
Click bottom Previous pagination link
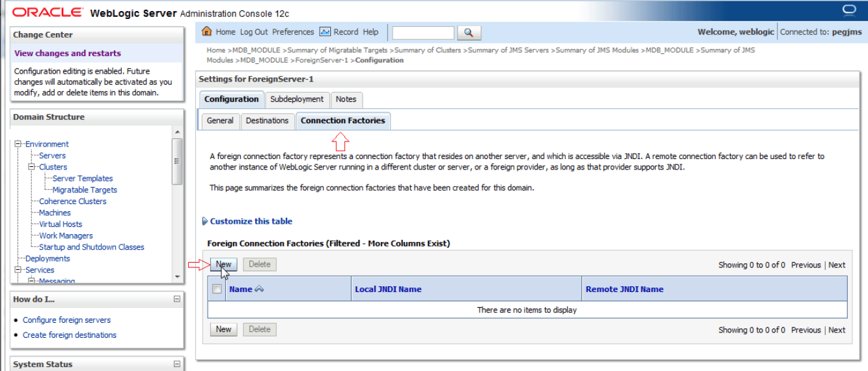pos(806,330)
